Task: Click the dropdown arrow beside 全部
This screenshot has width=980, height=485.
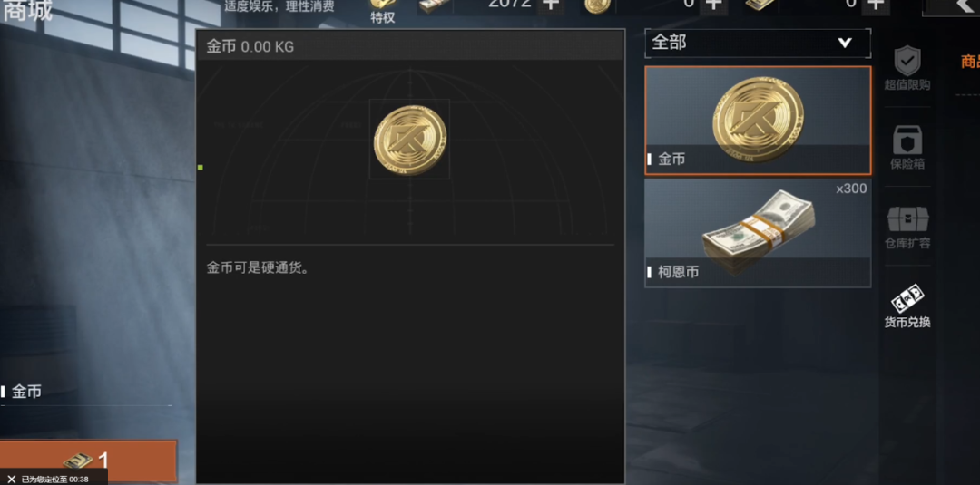Action: pos(845,44)
